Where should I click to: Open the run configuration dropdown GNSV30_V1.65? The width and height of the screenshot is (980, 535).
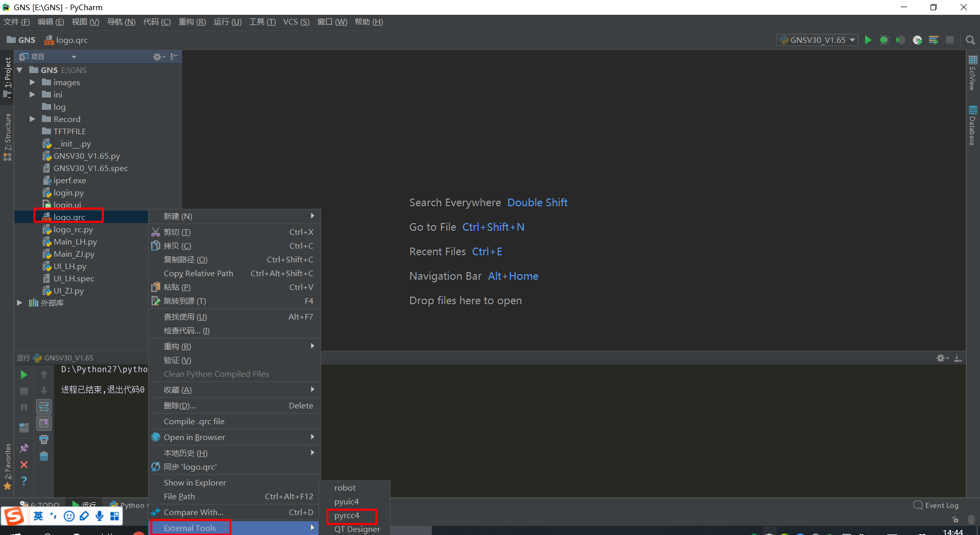click(817, 40)
